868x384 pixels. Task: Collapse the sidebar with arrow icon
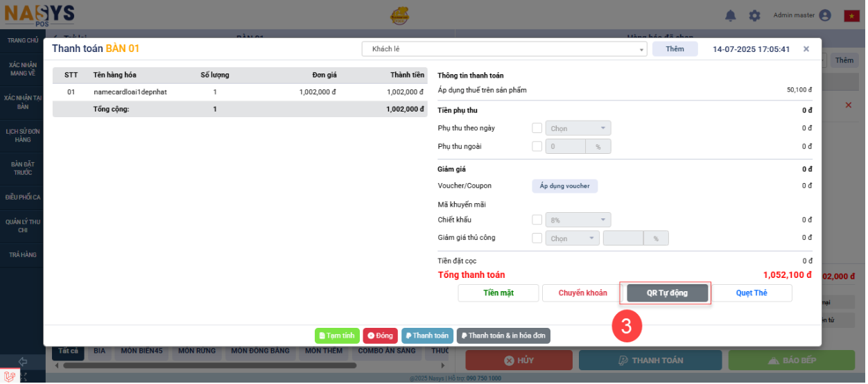coord(22,362)
